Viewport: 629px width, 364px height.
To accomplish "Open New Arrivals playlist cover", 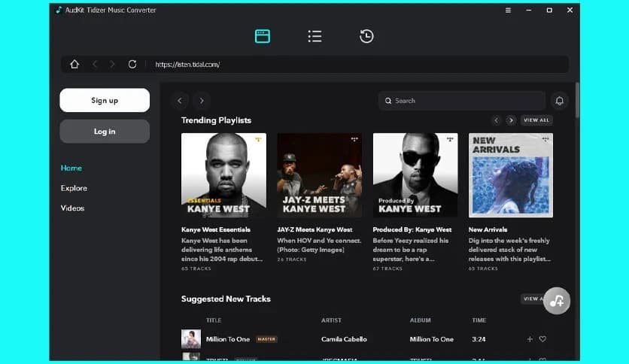I will click(x=511, y=175).
